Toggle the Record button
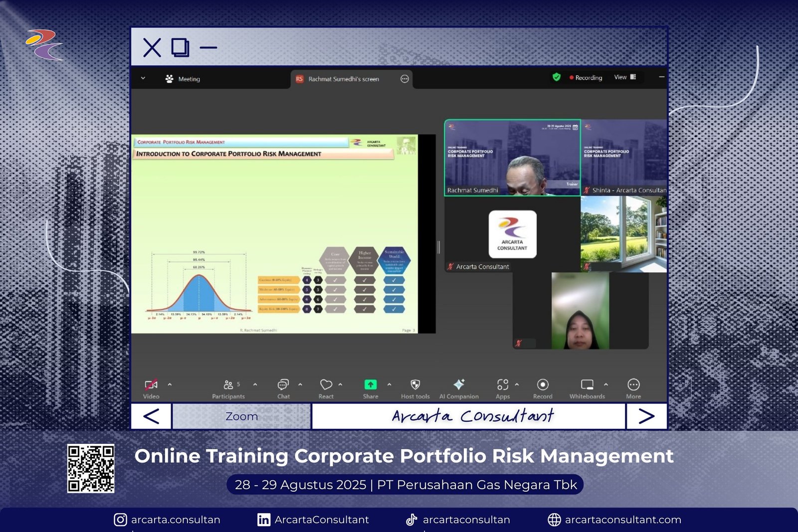Viewport: 798px width, 532px height. click(x=543, y=385)
